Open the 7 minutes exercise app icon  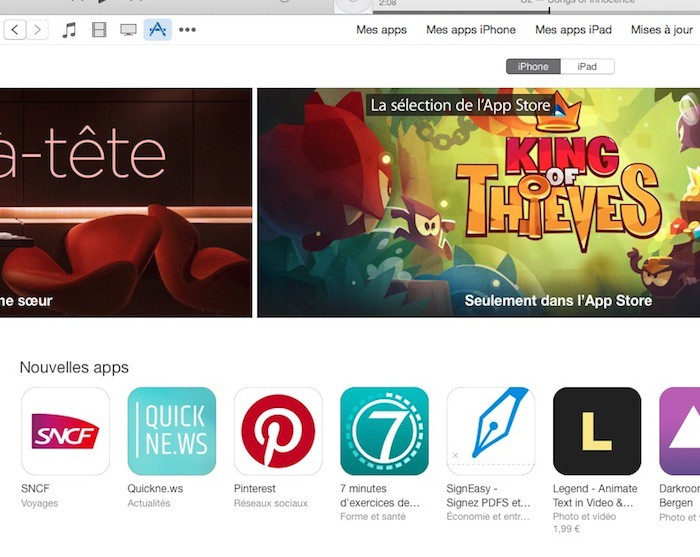coord(384,431)
